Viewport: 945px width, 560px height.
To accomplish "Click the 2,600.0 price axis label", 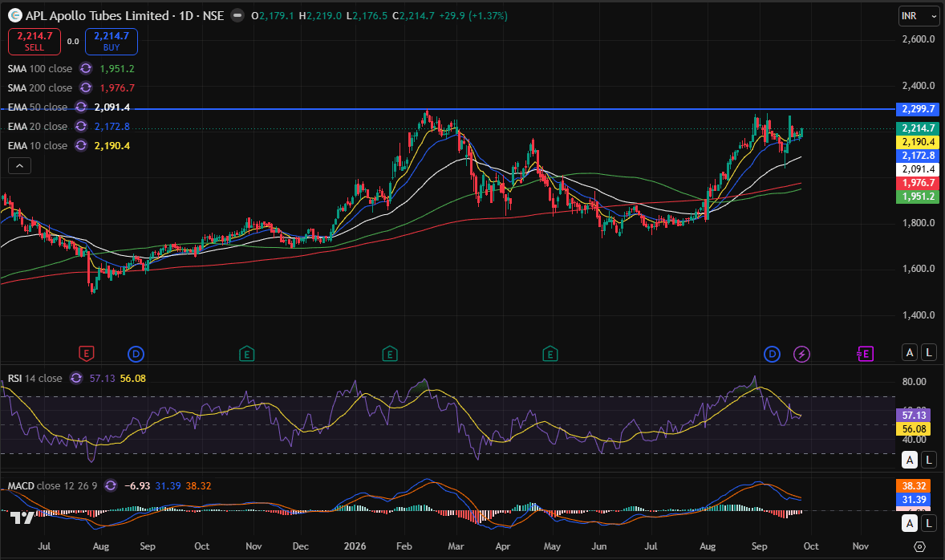I will pyautogui.click(x=919, y=39).
